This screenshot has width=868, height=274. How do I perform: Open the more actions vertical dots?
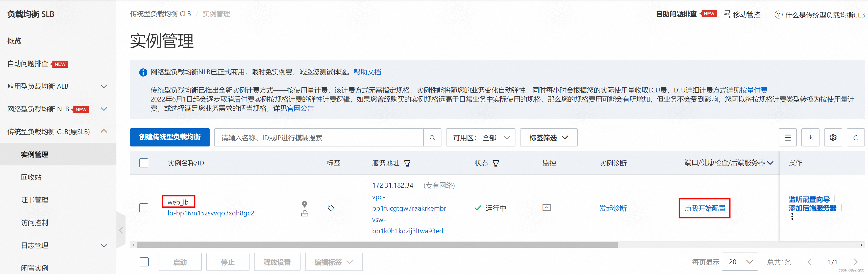(x=792, y=216)
